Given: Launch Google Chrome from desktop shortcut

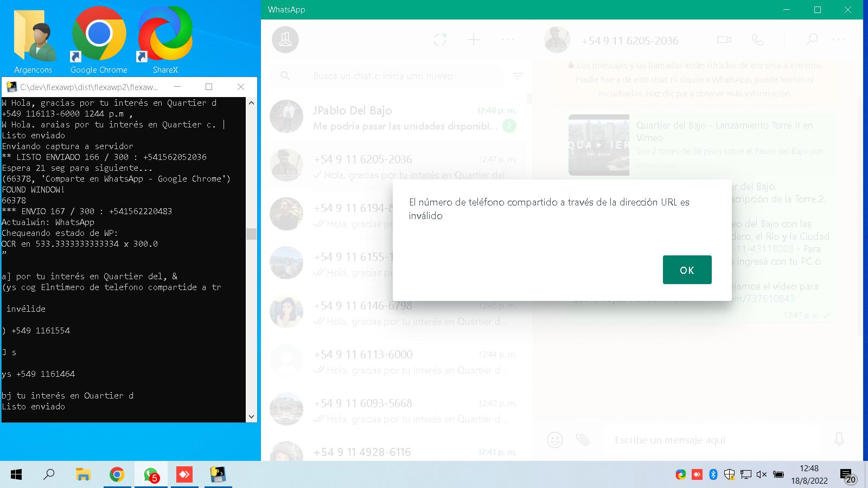Looking at the screenshot, I should click(99, 41).
